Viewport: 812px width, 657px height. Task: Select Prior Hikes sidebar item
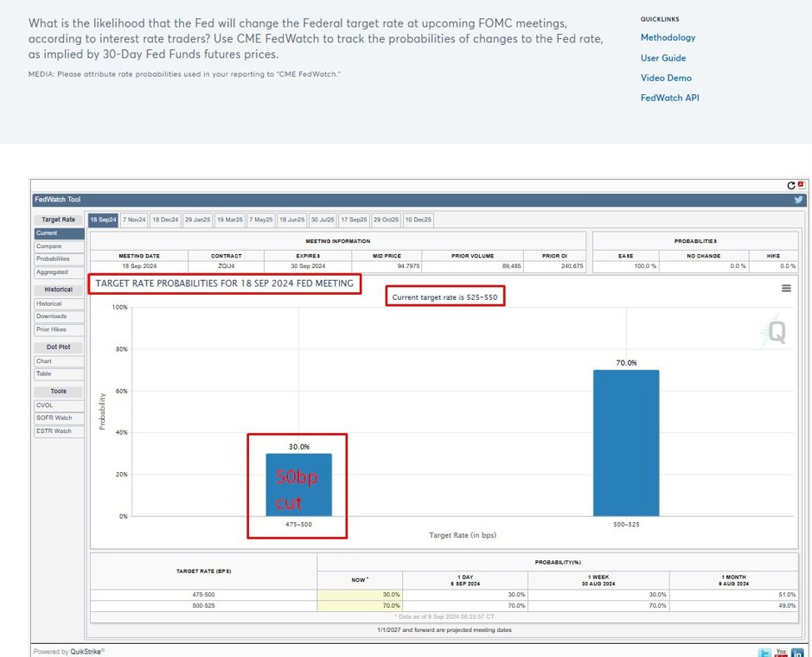tap(52, 330)
